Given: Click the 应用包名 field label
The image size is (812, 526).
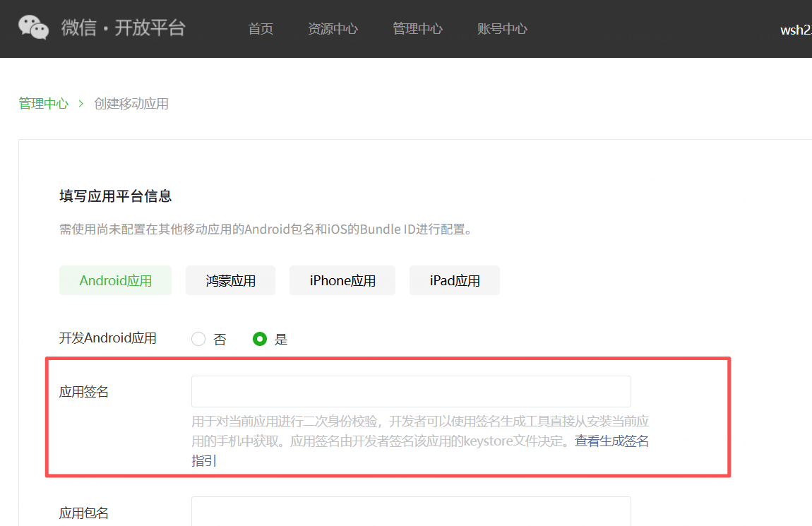Looking at the screenshot, I should pyautogui.click(x=84, y=513).
